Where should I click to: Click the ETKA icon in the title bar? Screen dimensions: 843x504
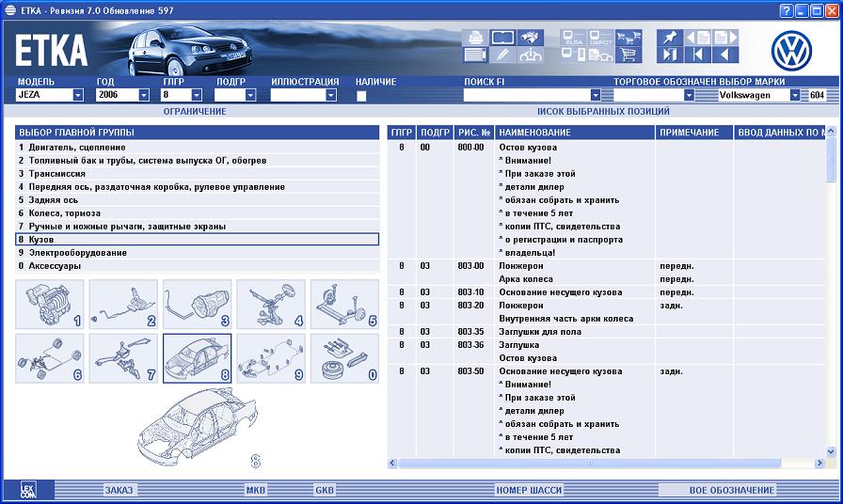click(10, 10)
